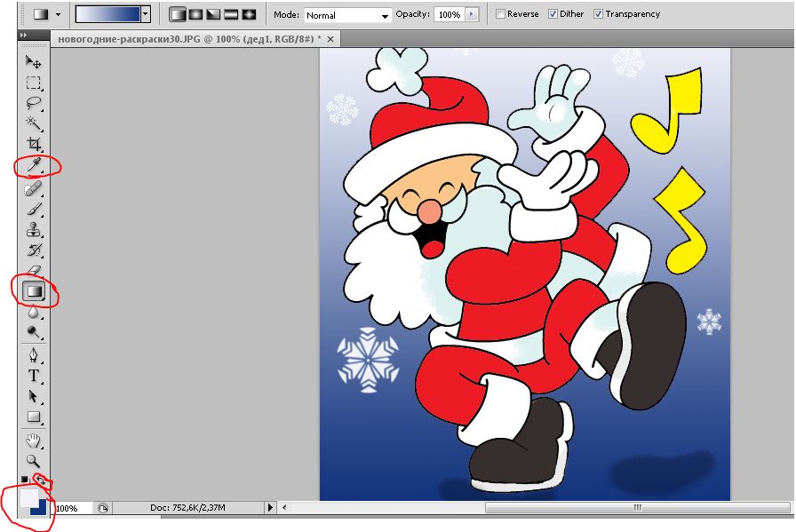Image resolution: width=796 pixels, height=532 pixels.
Task: Select the Path Selection tool
Action: pyautogui.click(x=34, y=396)
